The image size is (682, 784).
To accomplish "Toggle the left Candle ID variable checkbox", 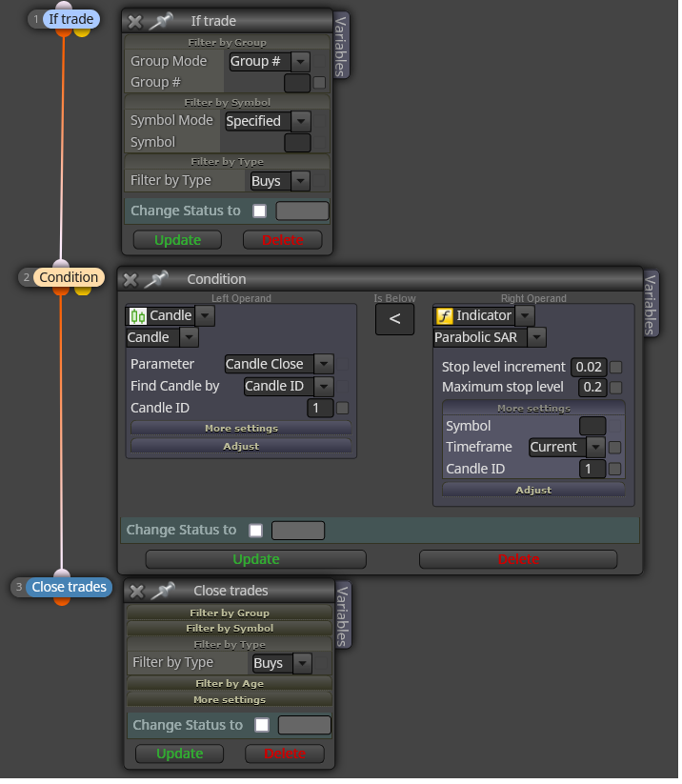I will [344, 410].
